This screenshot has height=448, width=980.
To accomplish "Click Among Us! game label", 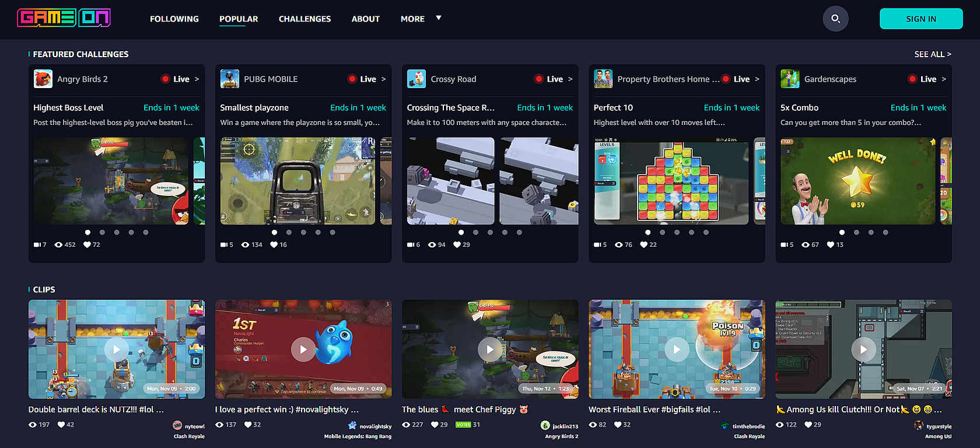I will [x=938, y=436].
